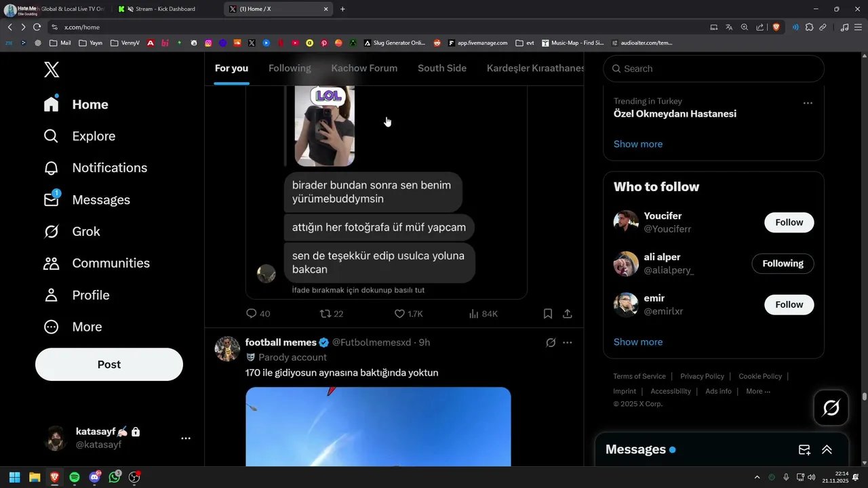Click the X search field

[713, 68]
